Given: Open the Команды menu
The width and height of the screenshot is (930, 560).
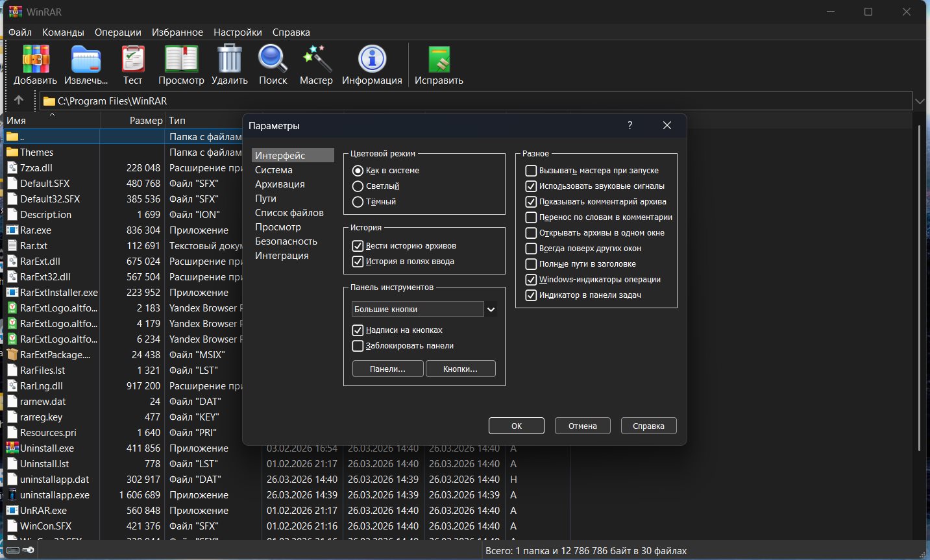Looking at the screenshot, I should coord(63,32).
